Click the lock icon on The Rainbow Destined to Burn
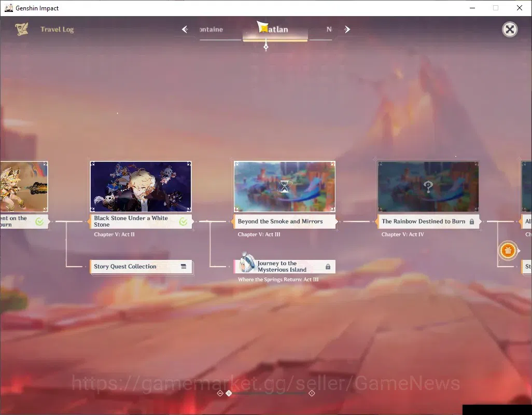 472,222
